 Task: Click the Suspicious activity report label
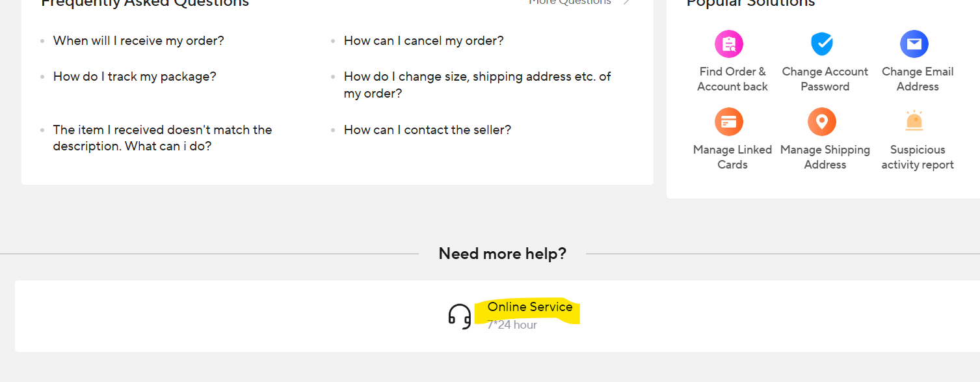pos(917,157)
